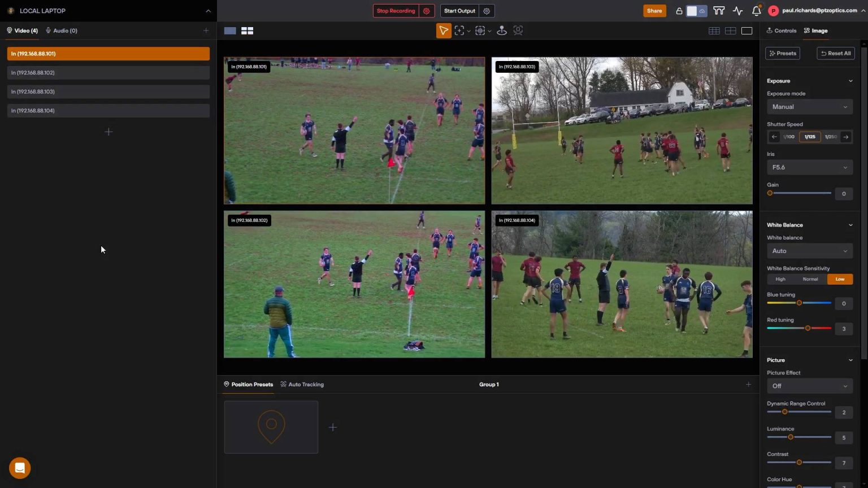Add a new video source with top plus
Viewport: 868px width, 488px height.
pyautogui.click(x=206, y=30)
